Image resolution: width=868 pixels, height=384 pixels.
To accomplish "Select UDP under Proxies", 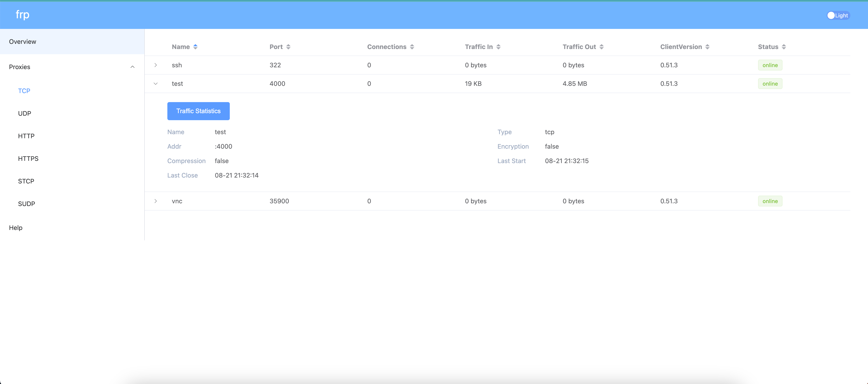I will [x=25, y=113].
